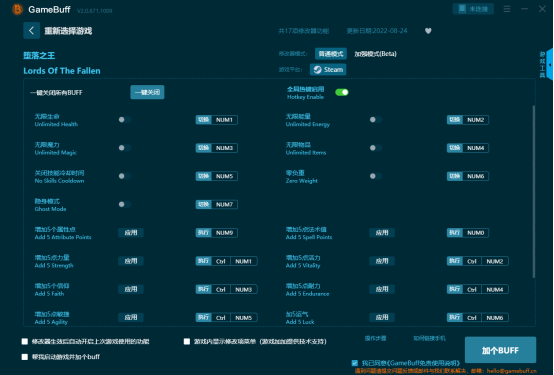Click the back arrow icon
554x375 pixels.
31,31
